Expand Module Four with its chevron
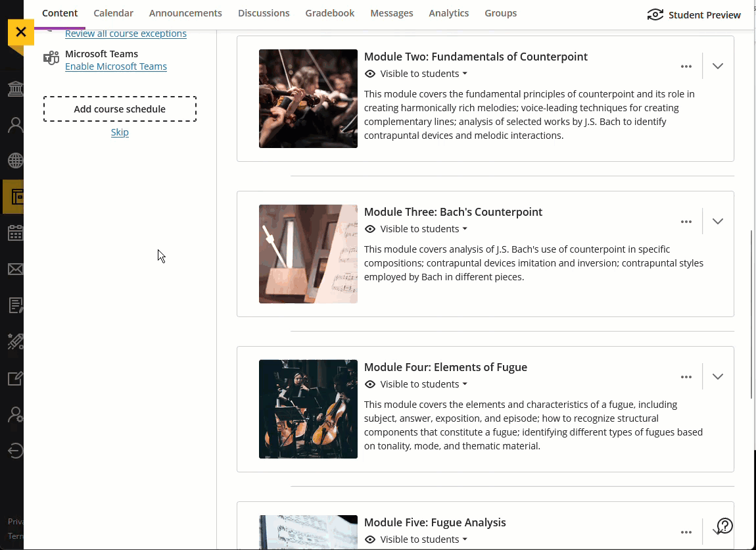The height and width of the screenshot is (550, 756). 717,377
